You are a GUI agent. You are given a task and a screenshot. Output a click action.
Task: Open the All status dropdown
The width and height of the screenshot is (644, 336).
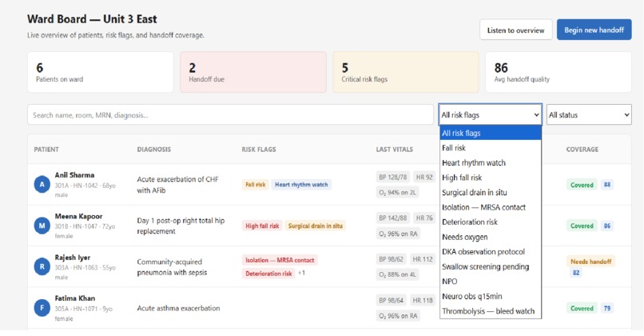[589, 114]
